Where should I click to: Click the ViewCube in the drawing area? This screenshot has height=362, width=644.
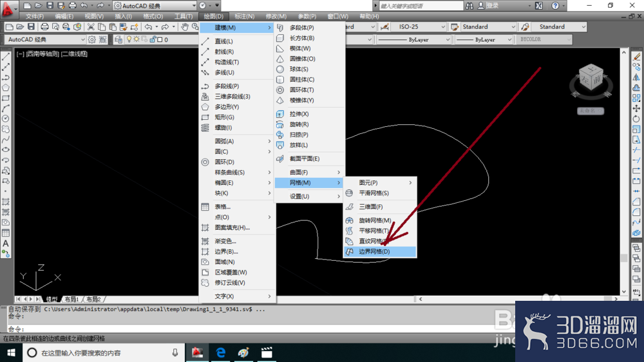click(591, 81)
